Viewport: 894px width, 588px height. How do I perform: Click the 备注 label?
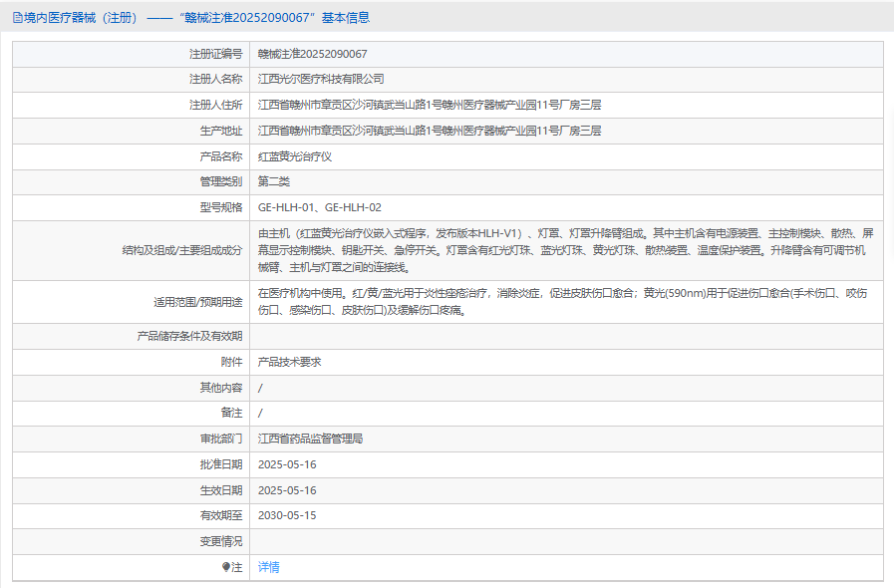coord(231,413)
